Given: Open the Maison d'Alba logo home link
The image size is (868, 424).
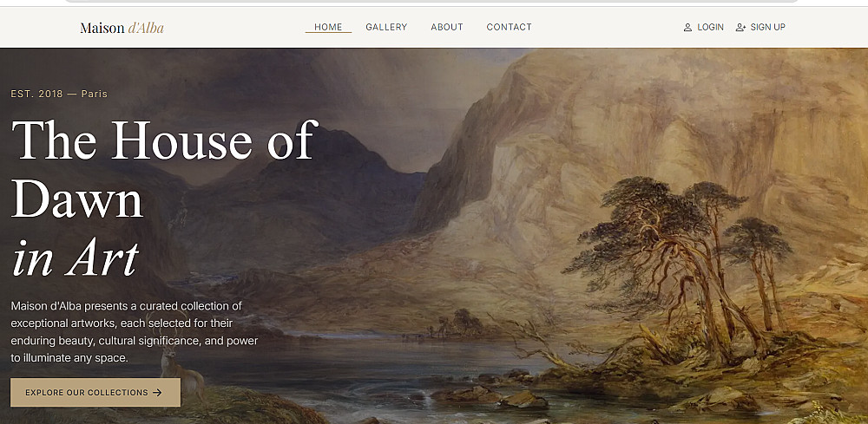Looking at the screenshot, I should 122,28.
